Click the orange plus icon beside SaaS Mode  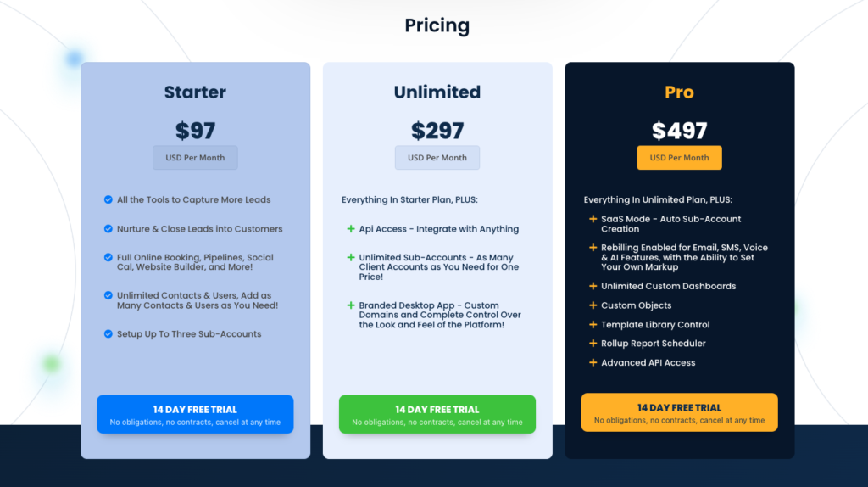point(593,219)
